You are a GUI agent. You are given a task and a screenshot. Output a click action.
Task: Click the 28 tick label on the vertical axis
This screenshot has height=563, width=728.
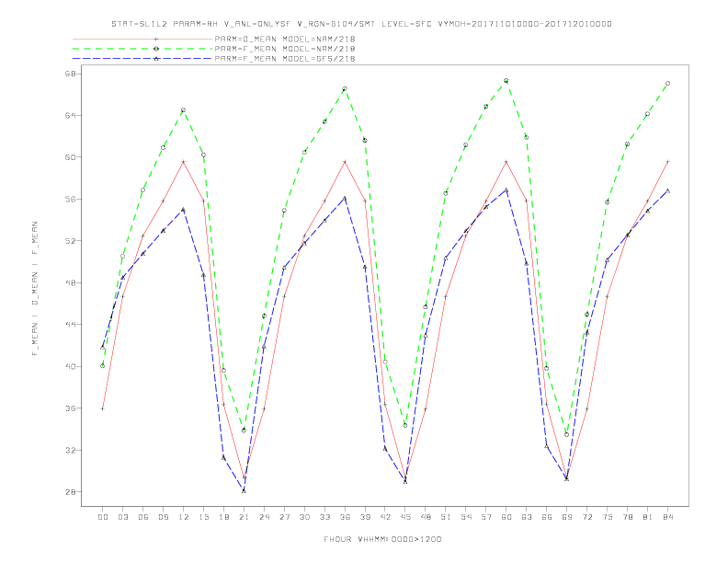[70, 492]
